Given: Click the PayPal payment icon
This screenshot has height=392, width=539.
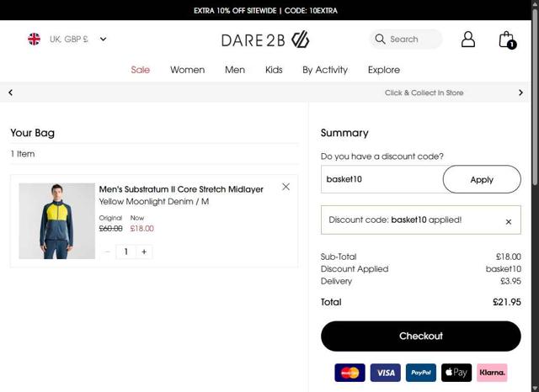Looking at the screenshot, I should (x=421, y=373).
